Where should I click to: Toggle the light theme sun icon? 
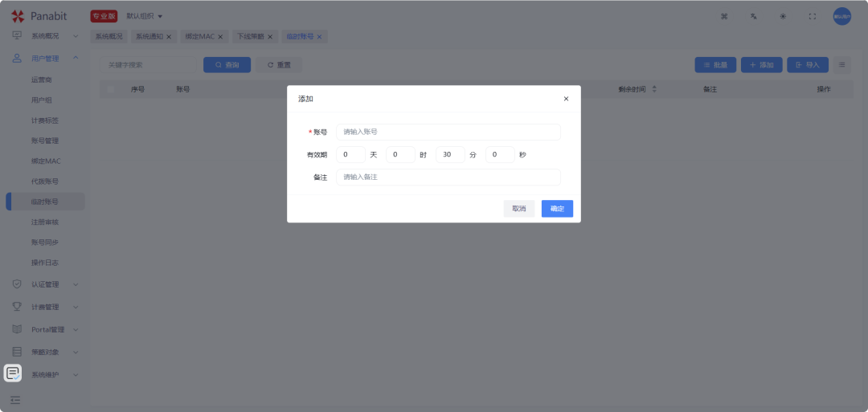click(x=783, y=17)
